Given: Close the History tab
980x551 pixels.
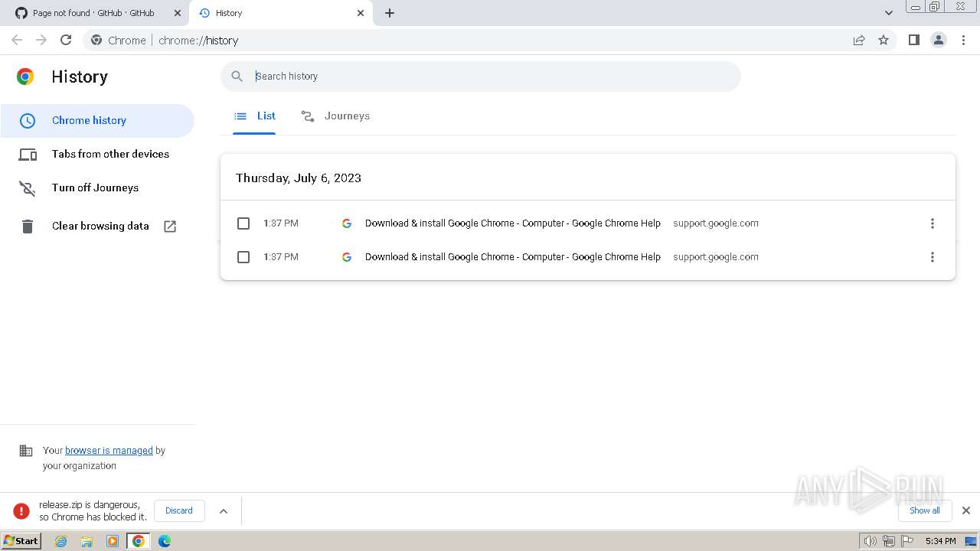Looking at the screenshot, I should coord(361,13).
